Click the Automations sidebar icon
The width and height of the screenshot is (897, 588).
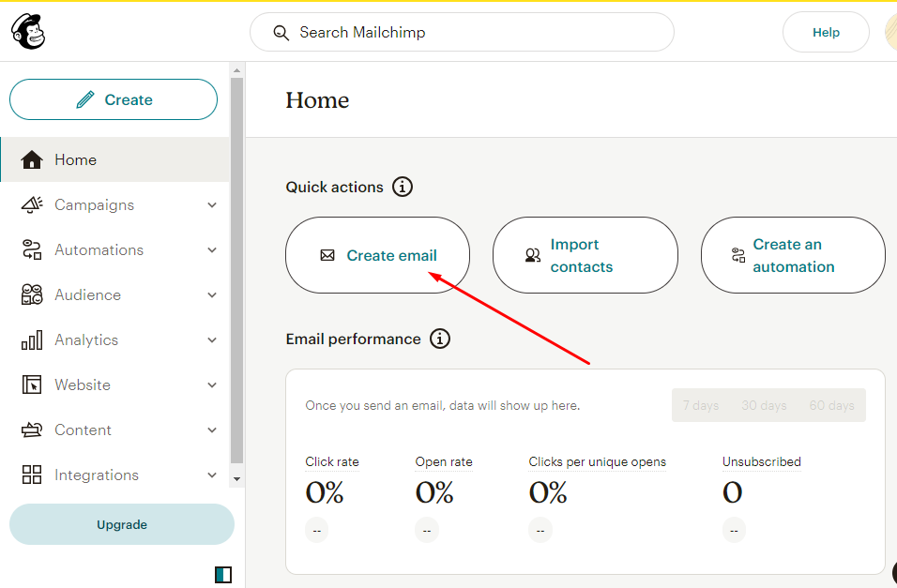pos(32,249)
